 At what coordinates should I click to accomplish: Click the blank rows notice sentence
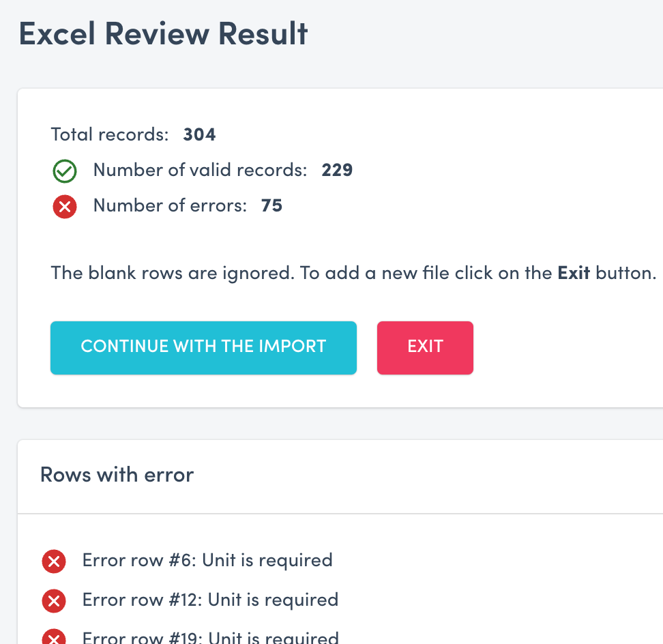pyautogui.click(x=353, y=272)
